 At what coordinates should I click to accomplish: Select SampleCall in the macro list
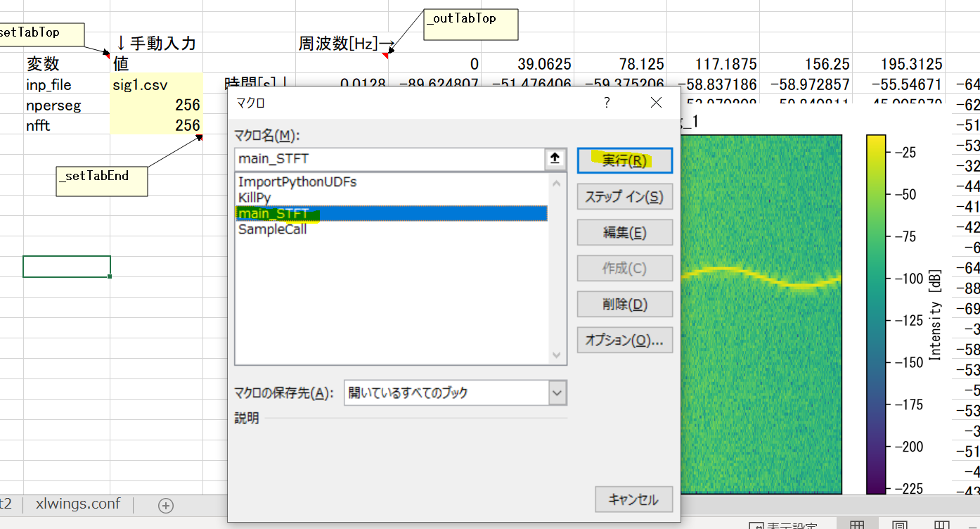click(272, 229)
